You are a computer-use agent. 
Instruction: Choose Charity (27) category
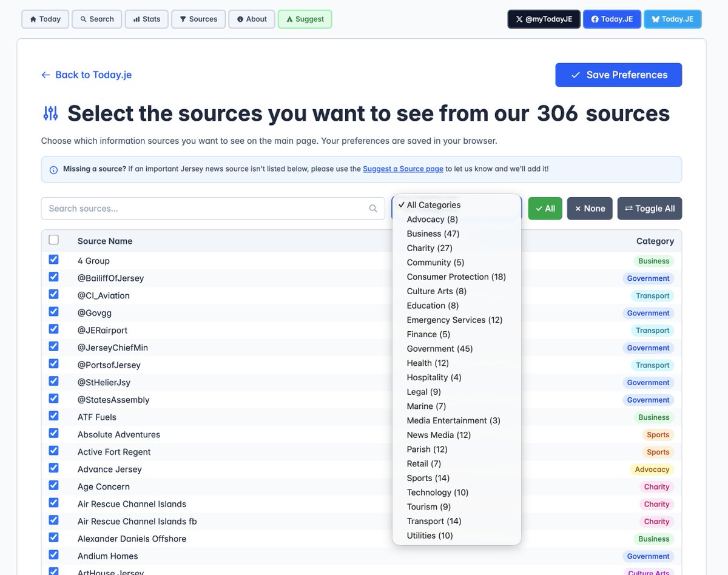pos(456,248)
